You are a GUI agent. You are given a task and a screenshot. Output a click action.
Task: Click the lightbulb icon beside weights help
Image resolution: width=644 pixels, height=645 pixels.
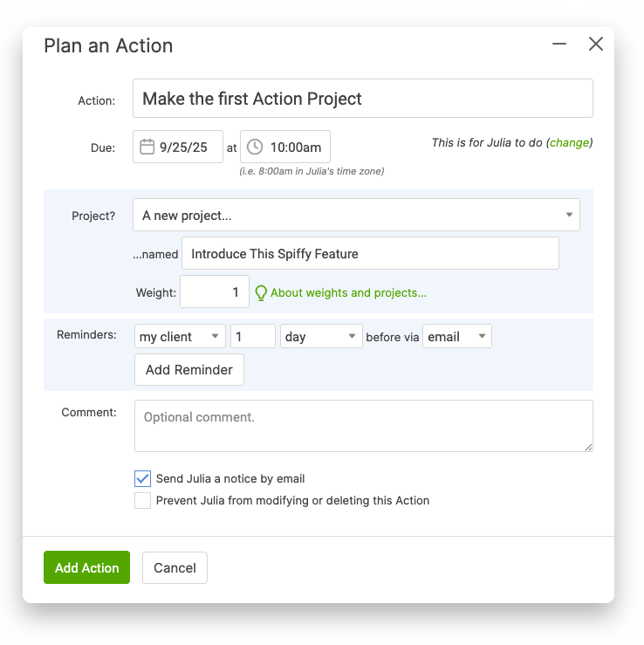pyautogui.click(x=260, y=293)
